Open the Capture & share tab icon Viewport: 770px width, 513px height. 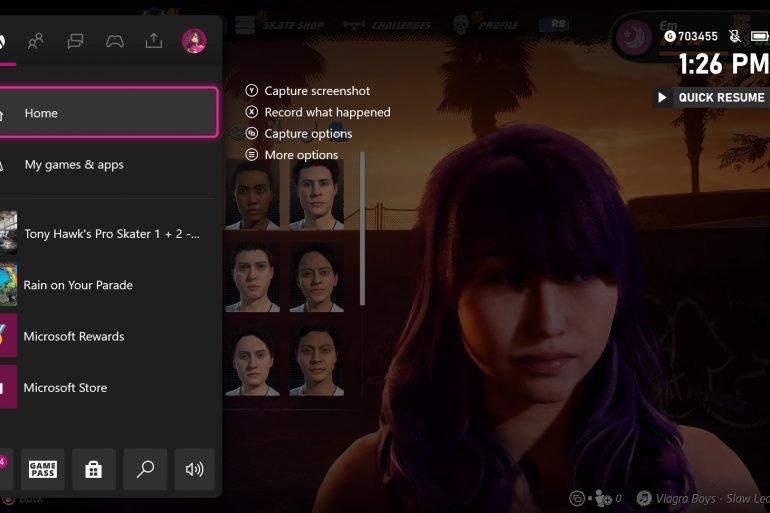(154, 41)
